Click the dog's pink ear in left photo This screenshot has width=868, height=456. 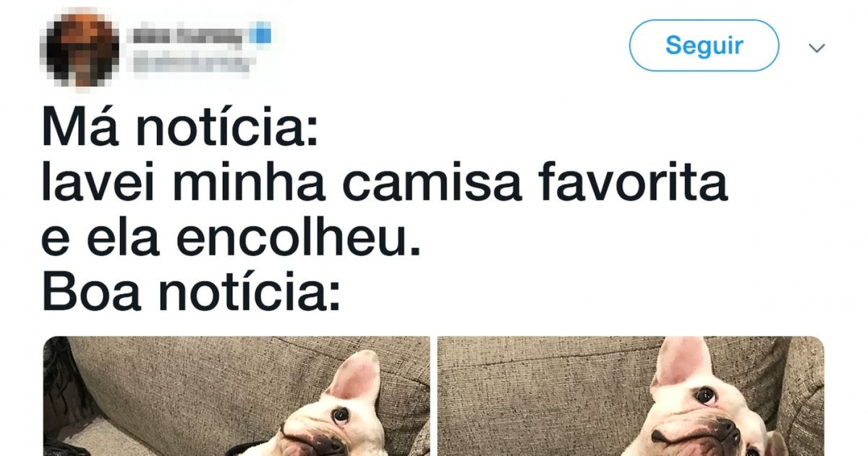click(354, 376)
